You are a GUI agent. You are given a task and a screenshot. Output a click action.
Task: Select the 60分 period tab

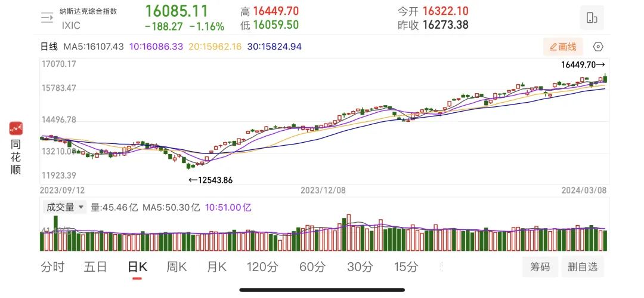[x=312, y=267]
